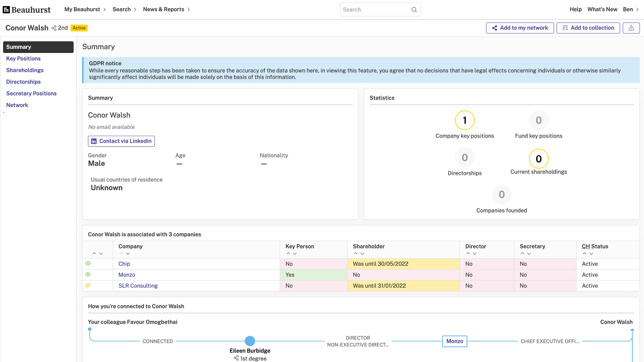Click the CONNECTED label in connection path

(158, 341)
